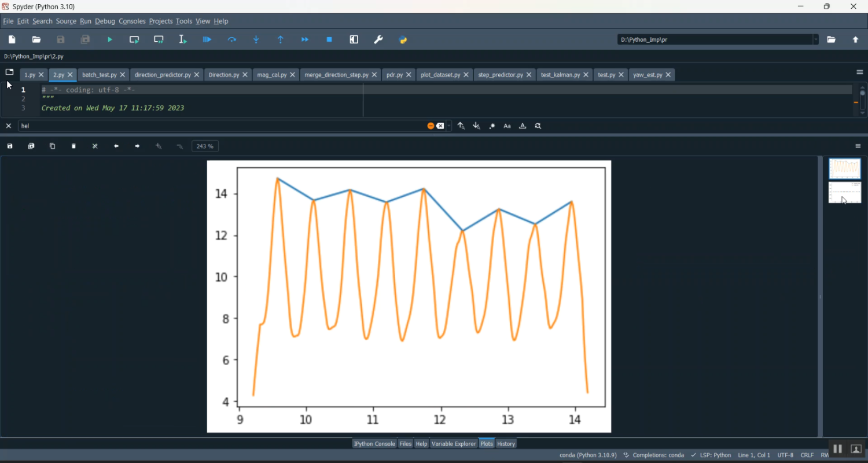Open the Consoles menu
The width and height of the screenshot is (868, 463).
(x=132, y=21)
